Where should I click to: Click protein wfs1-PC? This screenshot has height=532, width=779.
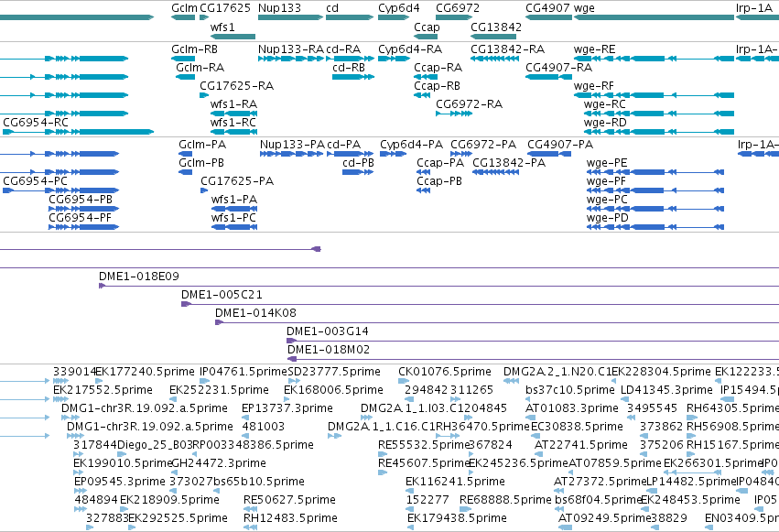233,218
